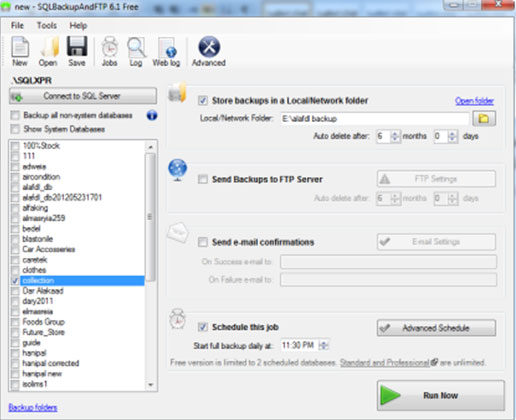Click the Local/Network Folder path field

[375, 119]
